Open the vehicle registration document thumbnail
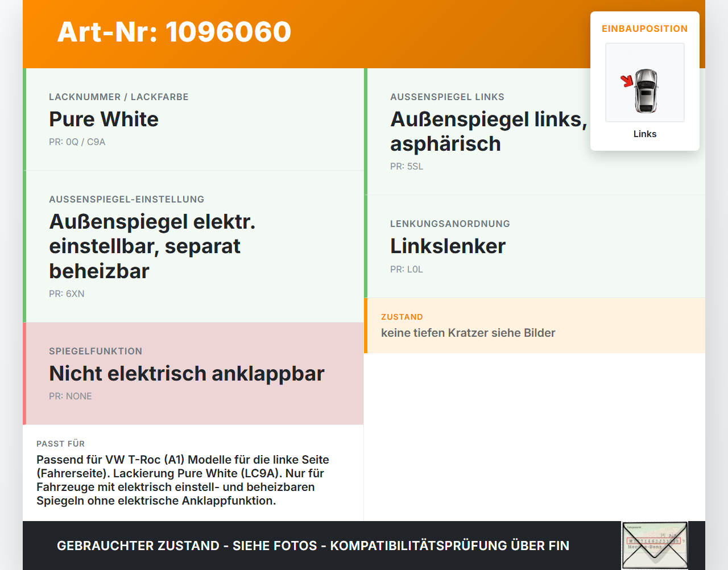The width and height of the screenshot is (728, 570). 655,546
